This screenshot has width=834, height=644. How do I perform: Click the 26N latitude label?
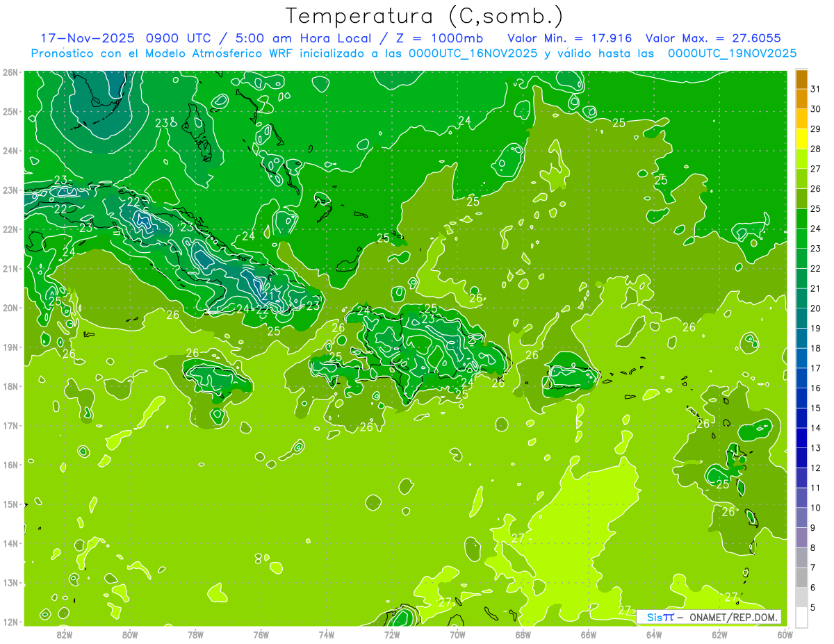coord(10,72)
